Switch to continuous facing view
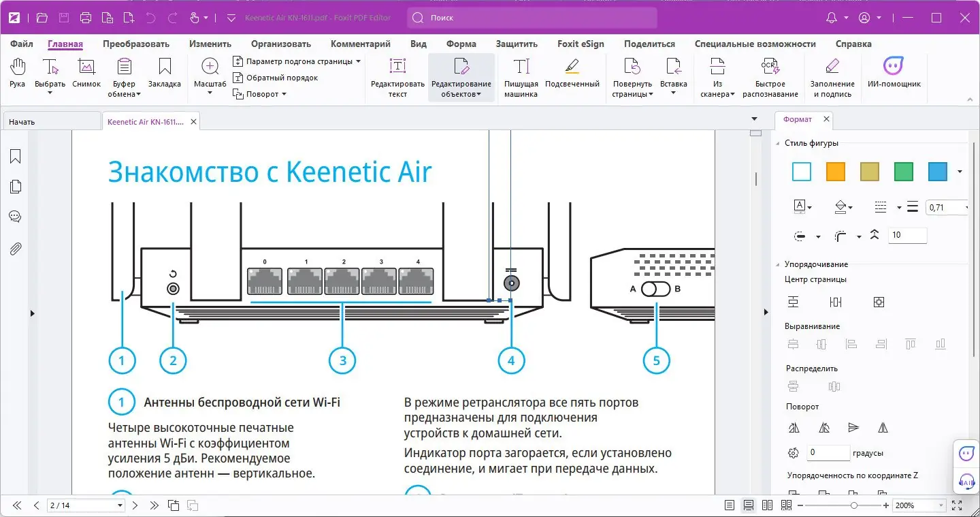980x517 pixels. [787, 505]
